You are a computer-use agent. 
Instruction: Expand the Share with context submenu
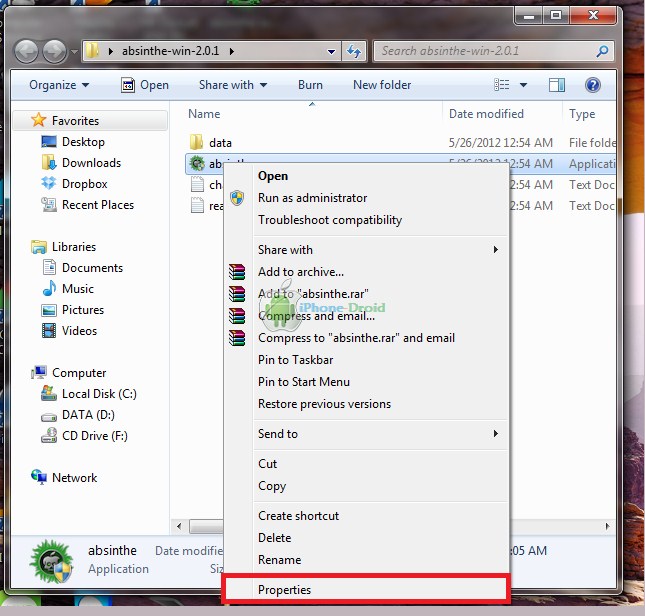coord(496,250)
